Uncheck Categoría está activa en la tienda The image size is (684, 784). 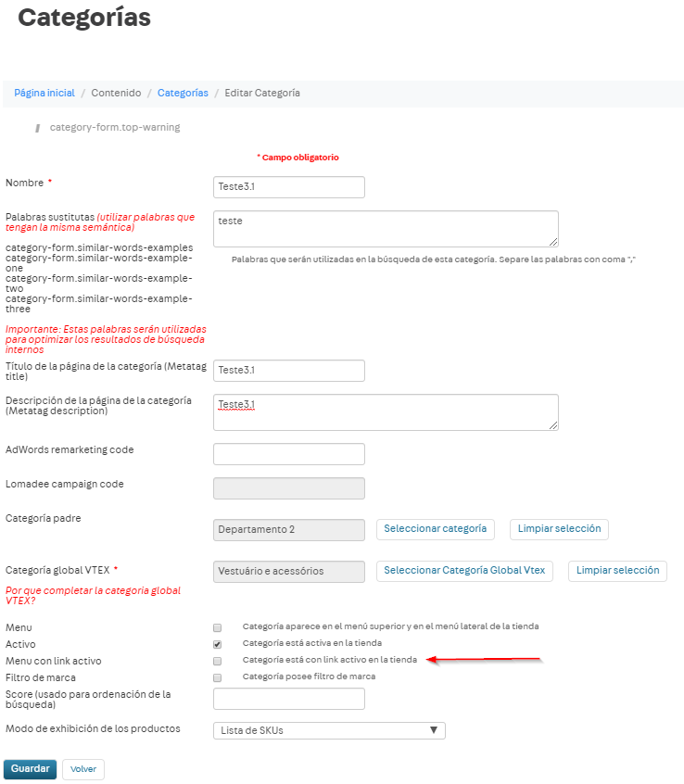tap(217, 643)
